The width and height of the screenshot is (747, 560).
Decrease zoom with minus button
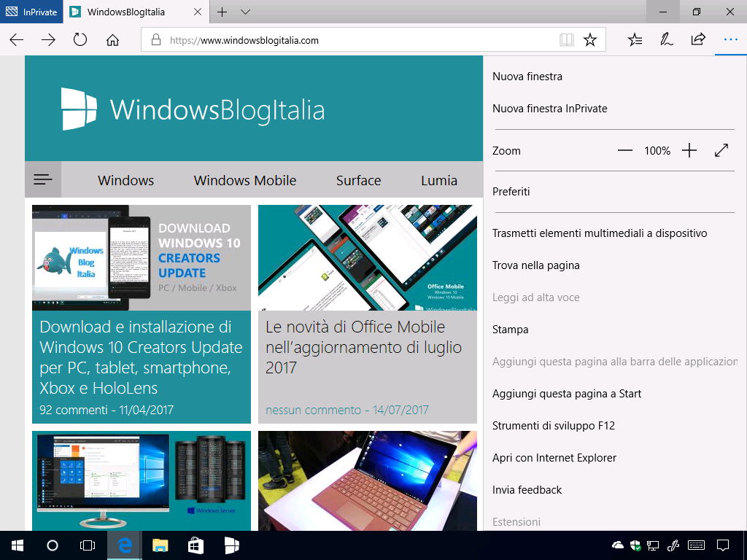(x=624, y=150)
